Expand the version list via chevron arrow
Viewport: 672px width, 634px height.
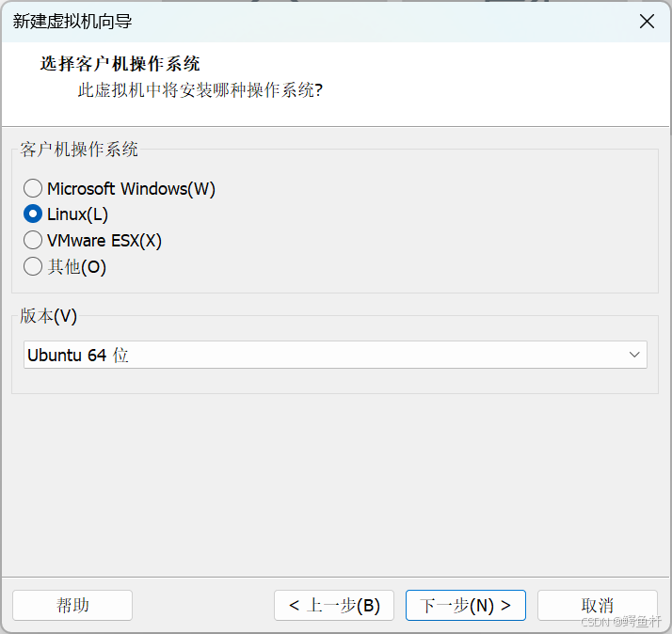pyautogui.click(x=634, y=355)
